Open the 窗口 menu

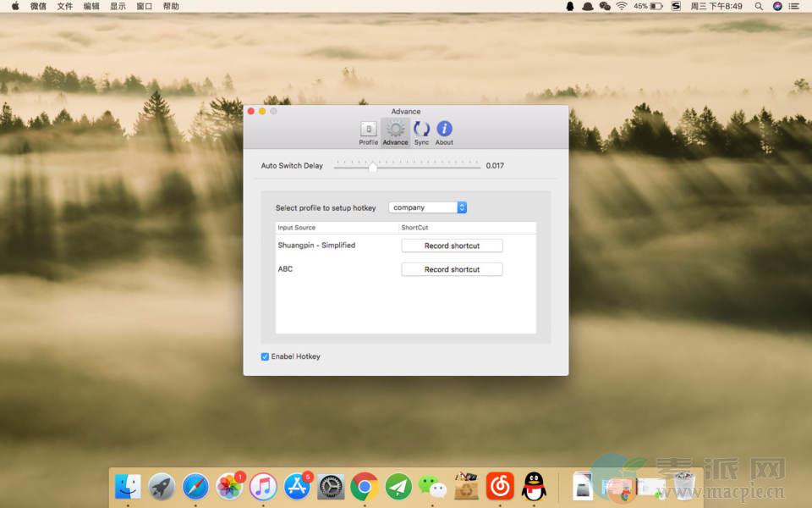click(x=144, y=6)
